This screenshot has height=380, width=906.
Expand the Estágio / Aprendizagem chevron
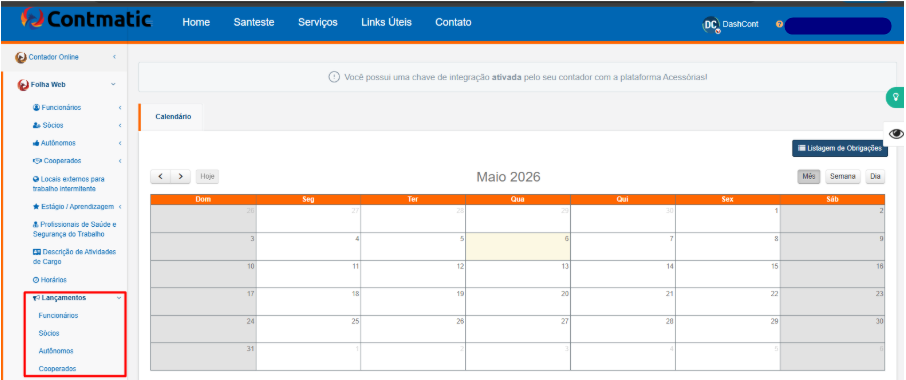[x=120, y=206]
